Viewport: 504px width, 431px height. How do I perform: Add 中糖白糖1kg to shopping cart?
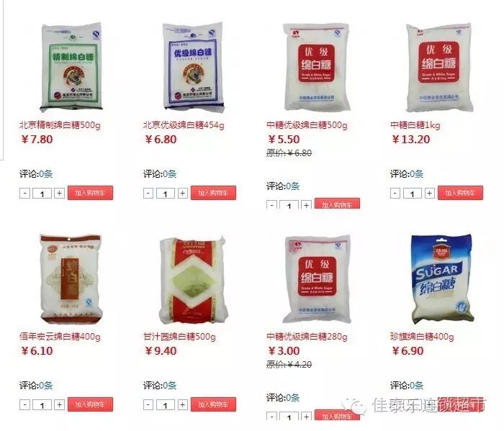coord(460,193)
